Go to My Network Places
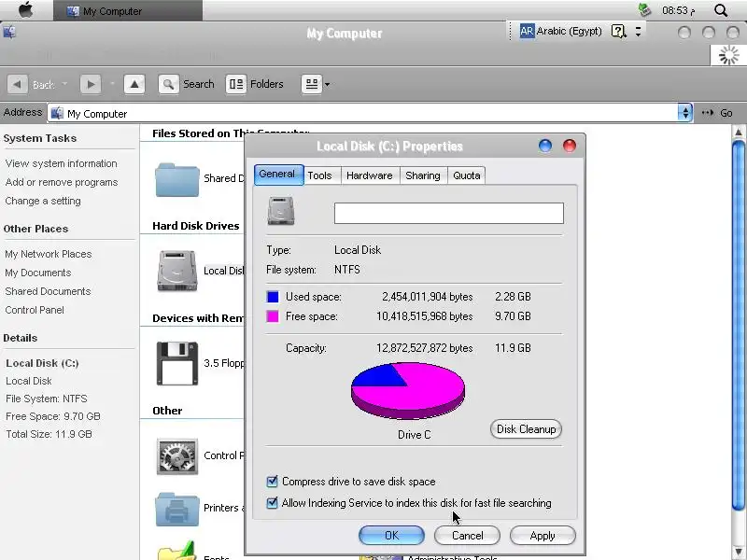This screenshot has width=747, height=560. 49,254
